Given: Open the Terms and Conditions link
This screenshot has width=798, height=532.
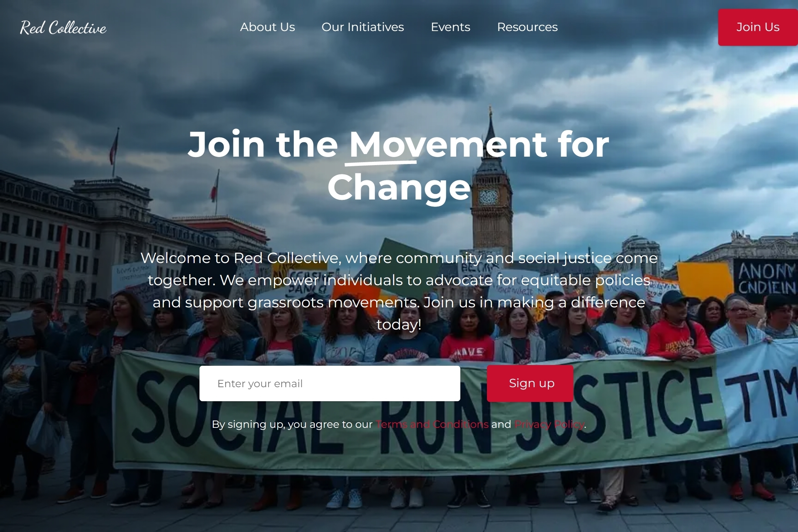Looking at the screenshot, I should click(x=432, y=424).
